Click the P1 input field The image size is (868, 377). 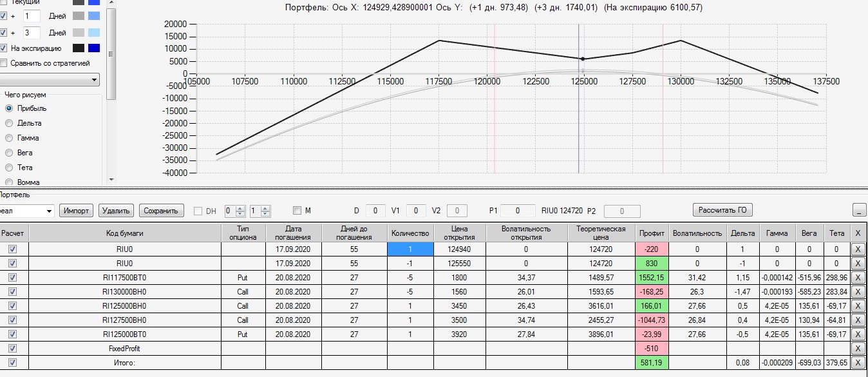[518, 211]
